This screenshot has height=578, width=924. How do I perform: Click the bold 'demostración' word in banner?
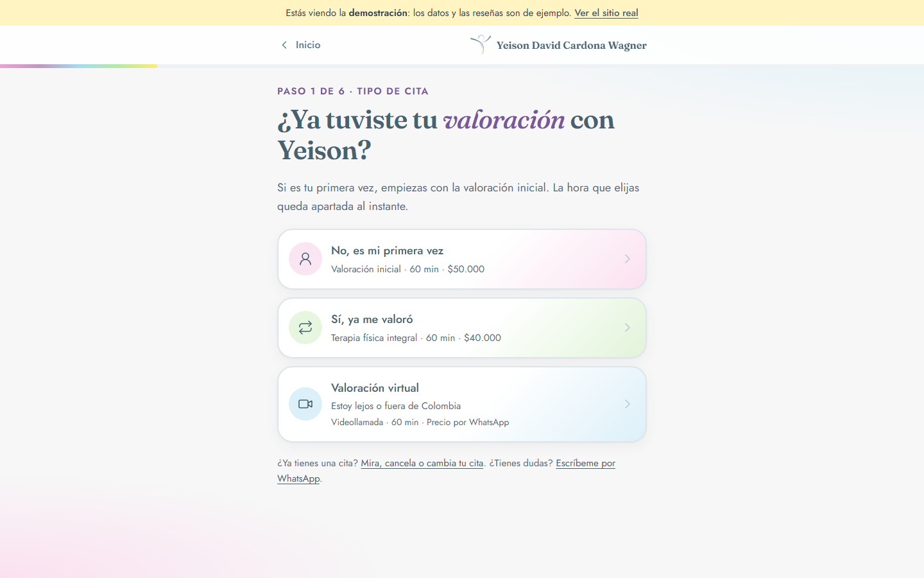pos(378,13)
